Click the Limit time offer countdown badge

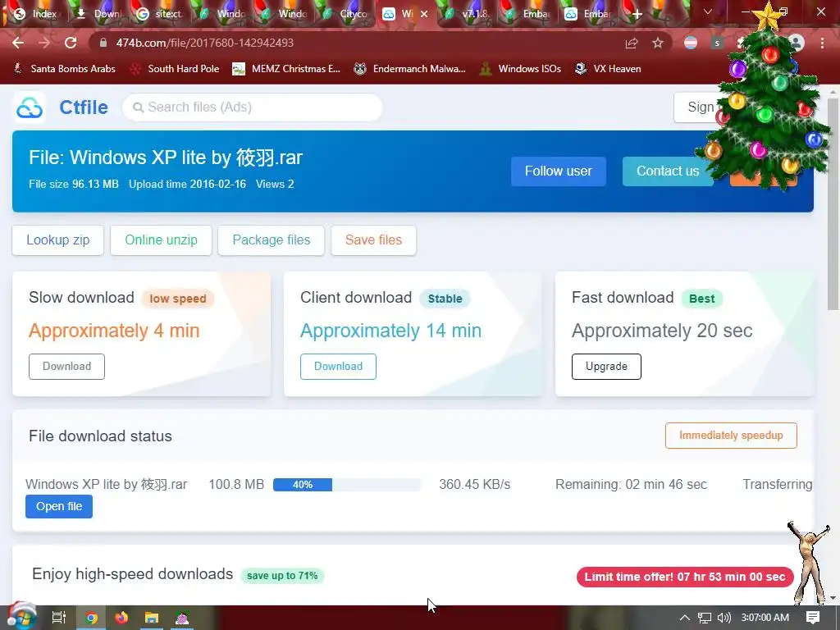[685, 577]
